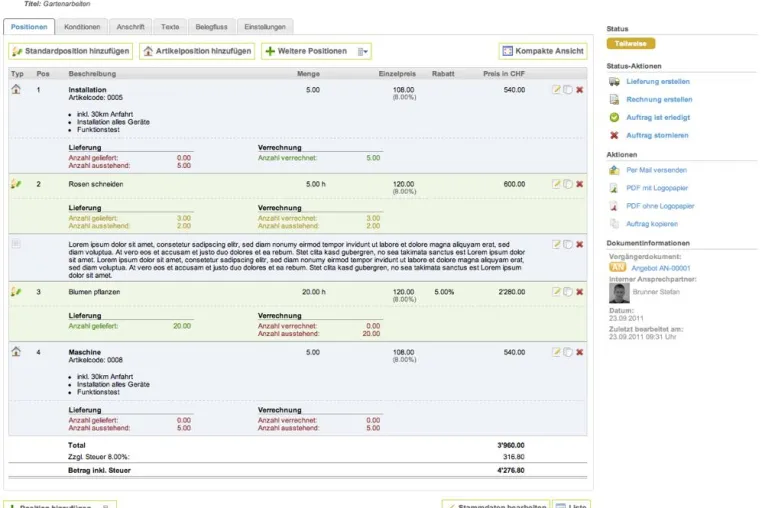The width and height of the screenshot is (762, 508).
Task: Click the PDF ohne Logopapier link
Action: [x=660, y=206]
